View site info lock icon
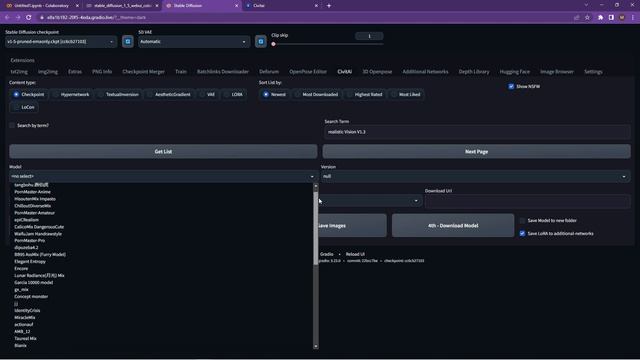 [x=42, y=18]
